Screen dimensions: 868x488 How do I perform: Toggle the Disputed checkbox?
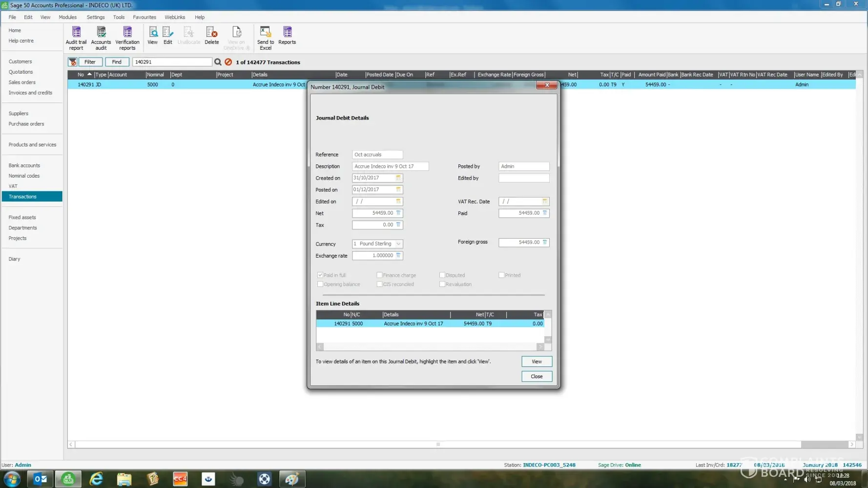(442, 275)
